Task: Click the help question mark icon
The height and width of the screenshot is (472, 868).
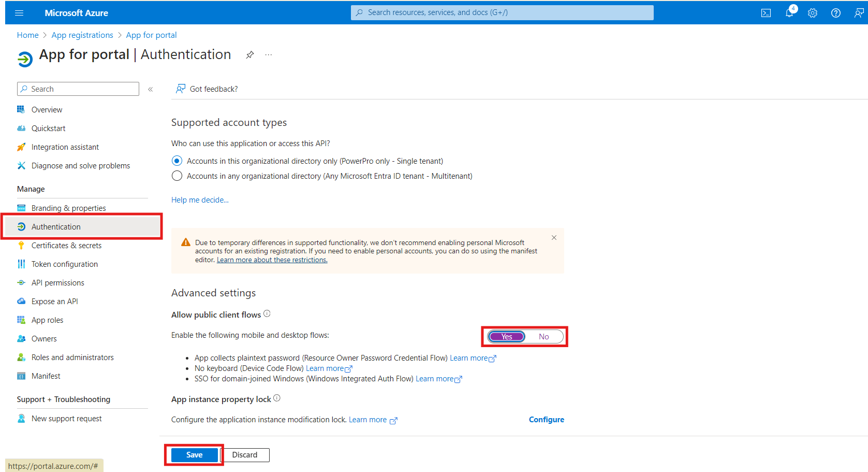Action: pos(836,13)
